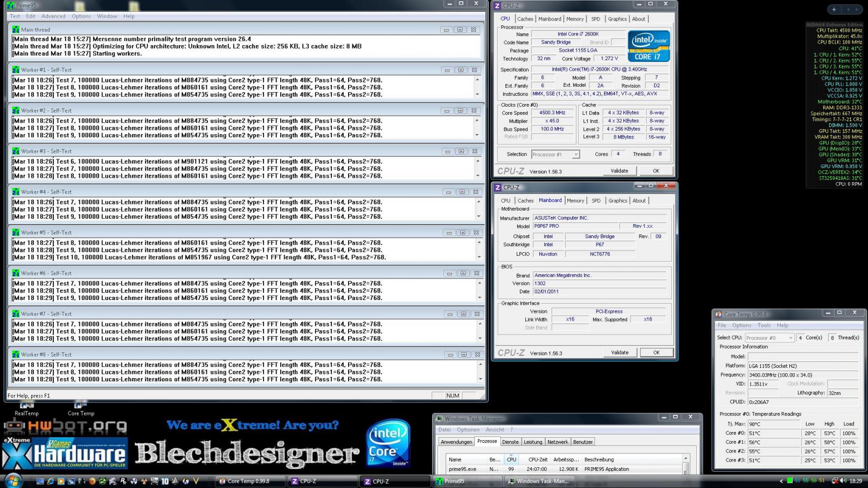Select SPD tab in Mainboard CPU-Z window
Image resolution: width=868 pixels, height=488 pixels.
pyautogui.click(x=596, y=201)
